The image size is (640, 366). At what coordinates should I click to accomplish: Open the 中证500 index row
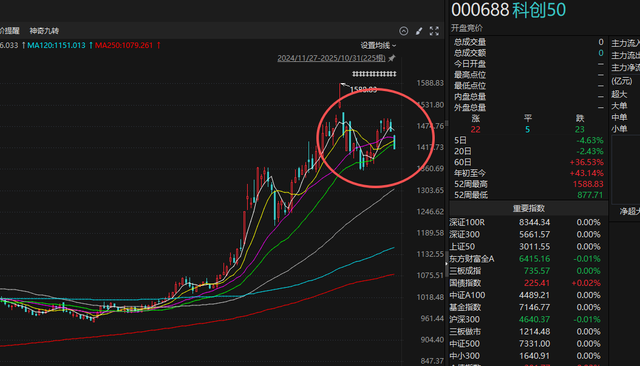528,344
